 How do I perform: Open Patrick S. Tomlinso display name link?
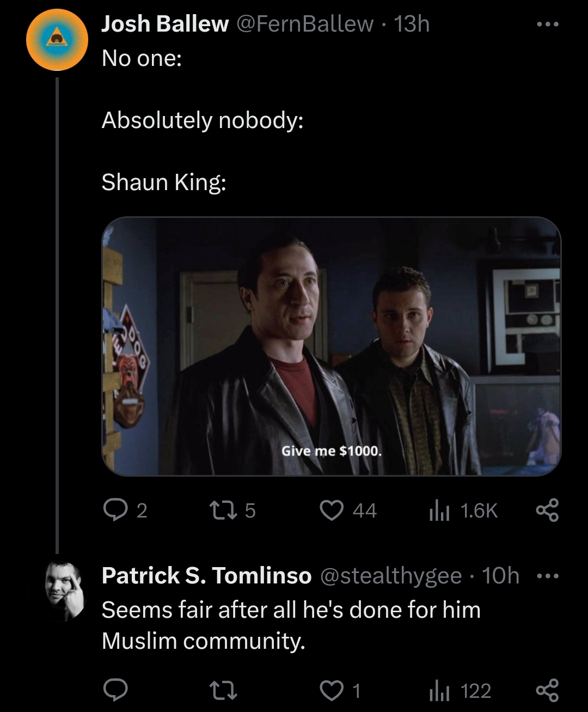(206, 576)
